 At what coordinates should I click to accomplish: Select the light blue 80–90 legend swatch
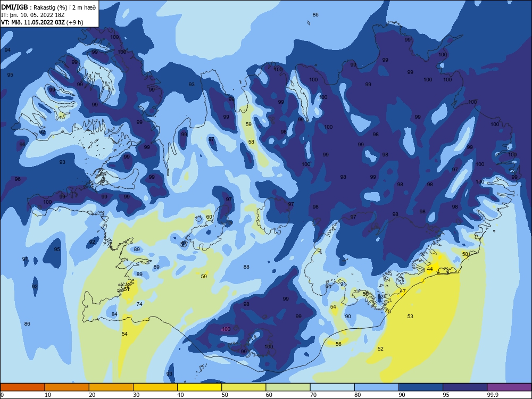click(x=377, y=387)
